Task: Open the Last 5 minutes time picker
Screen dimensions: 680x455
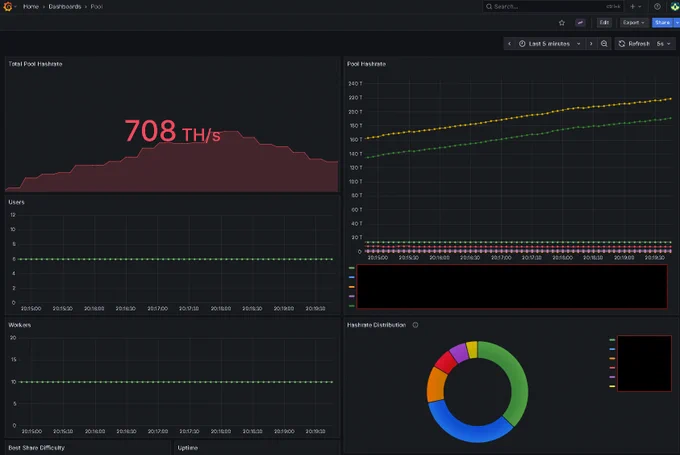Action: (x=550, y=44)
